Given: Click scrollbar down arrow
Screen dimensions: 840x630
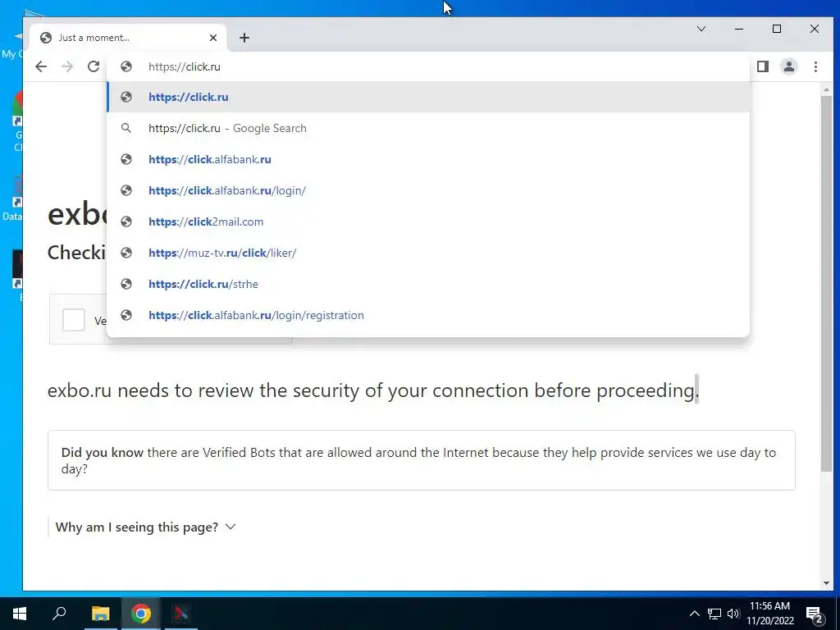Looking at the screenshot, I should (x=825, y=583).
